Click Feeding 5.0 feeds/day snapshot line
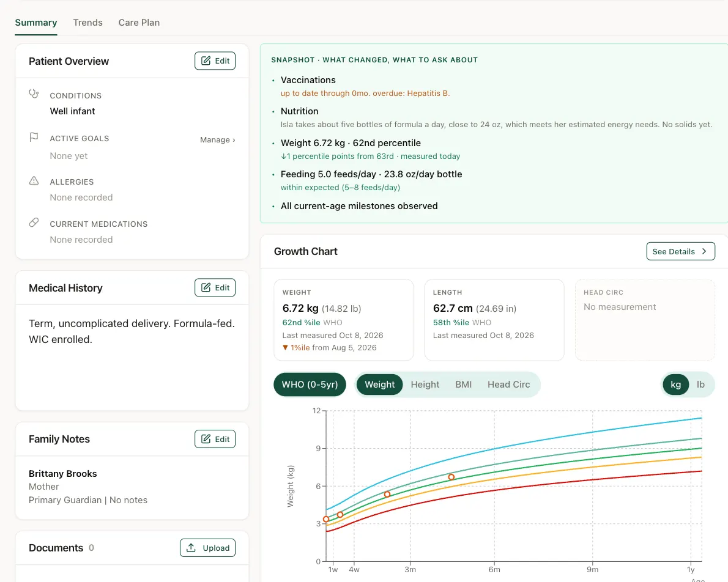The width and height of the screenshot is (728, 582). 371,174
